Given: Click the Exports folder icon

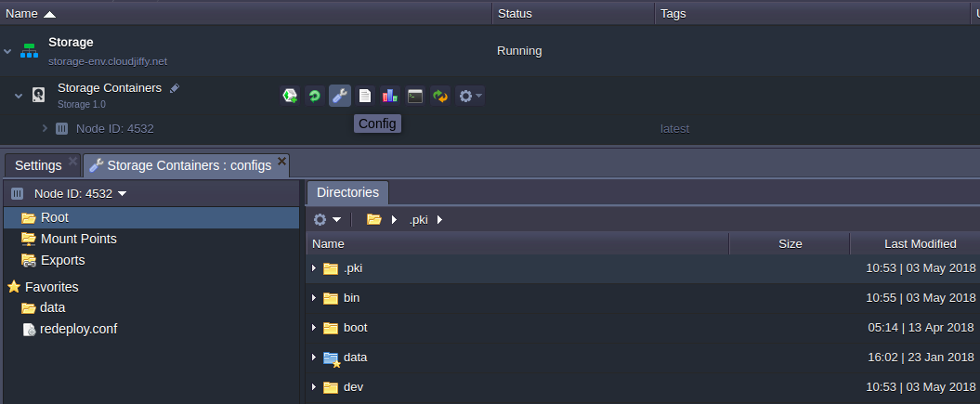Looking at the screenshot, I should [29, 260].
